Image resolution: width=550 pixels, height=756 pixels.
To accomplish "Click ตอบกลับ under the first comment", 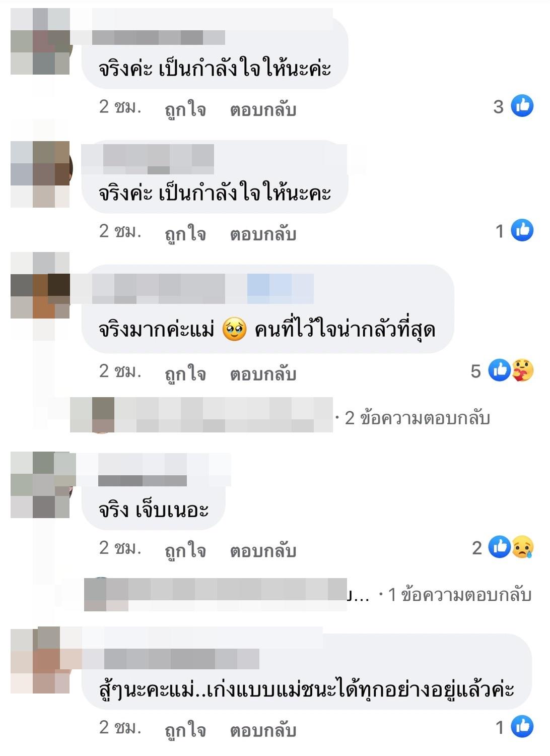I will [x=263, y=109].
